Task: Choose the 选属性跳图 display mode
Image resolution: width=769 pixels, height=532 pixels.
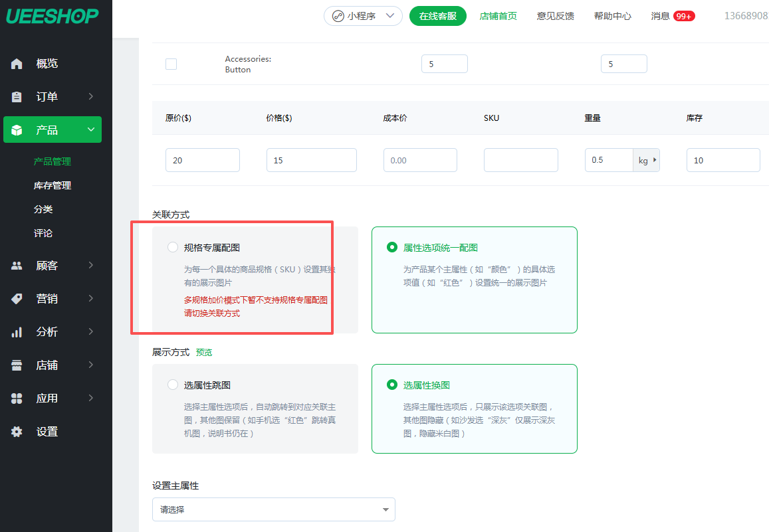Action: click(173, 385)
